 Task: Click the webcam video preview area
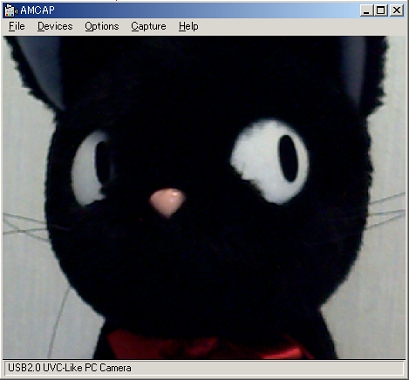point(204,197)
